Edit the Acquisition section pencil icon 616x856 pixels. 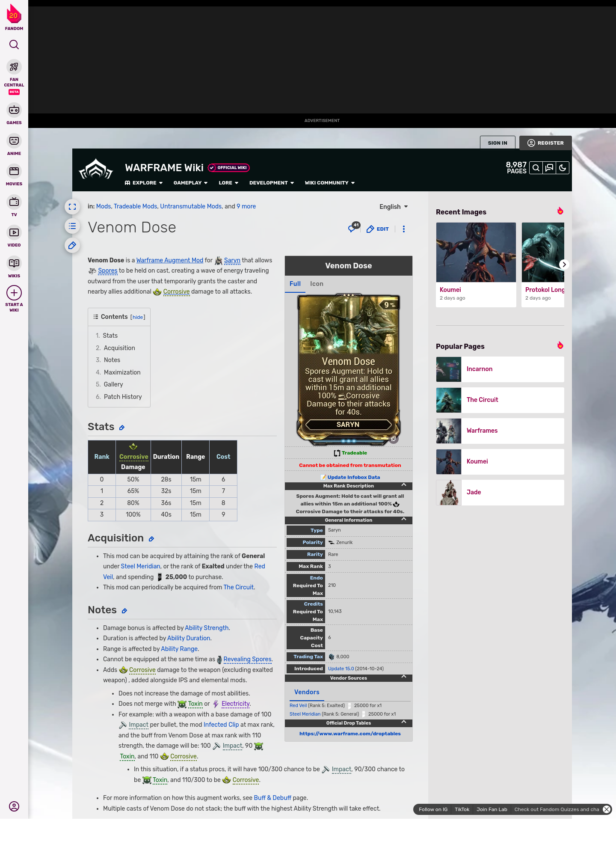[151, 539]
